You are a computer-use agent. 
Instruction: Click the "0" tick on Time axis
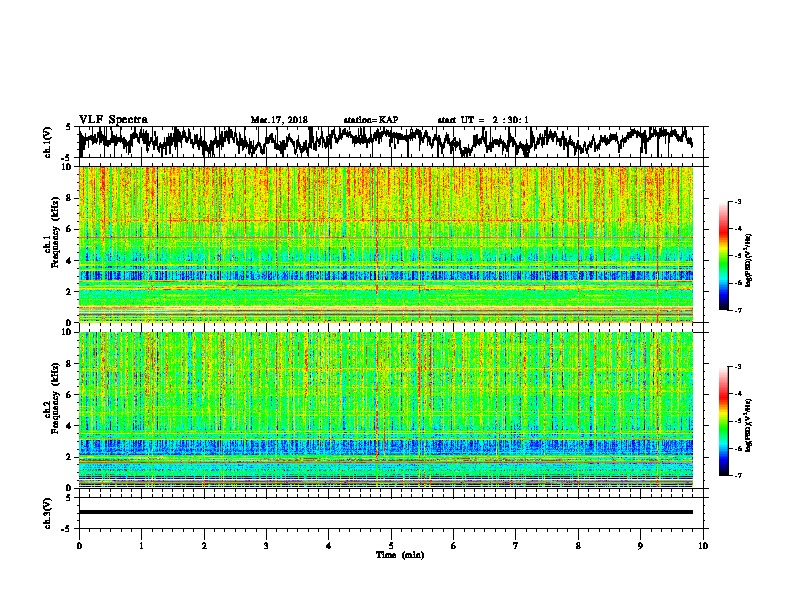point(79,546)
